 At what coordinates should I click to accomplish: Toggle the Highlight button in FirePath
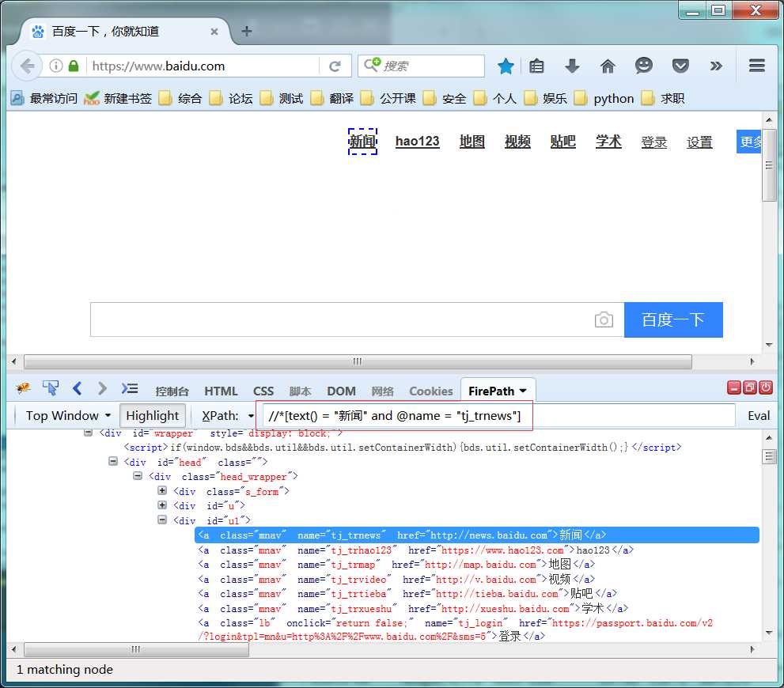point(152,416)
